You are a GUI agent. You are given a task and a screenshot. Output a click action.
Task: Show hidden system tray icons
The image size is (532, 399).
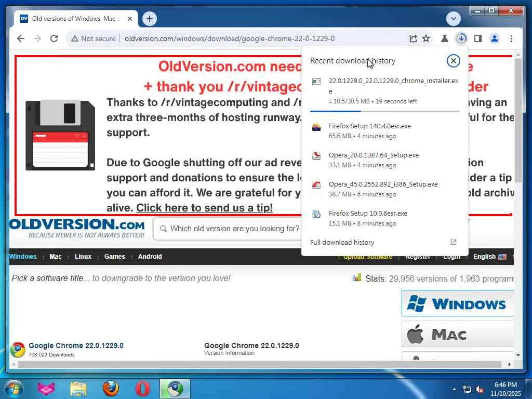tap(454, 390)
